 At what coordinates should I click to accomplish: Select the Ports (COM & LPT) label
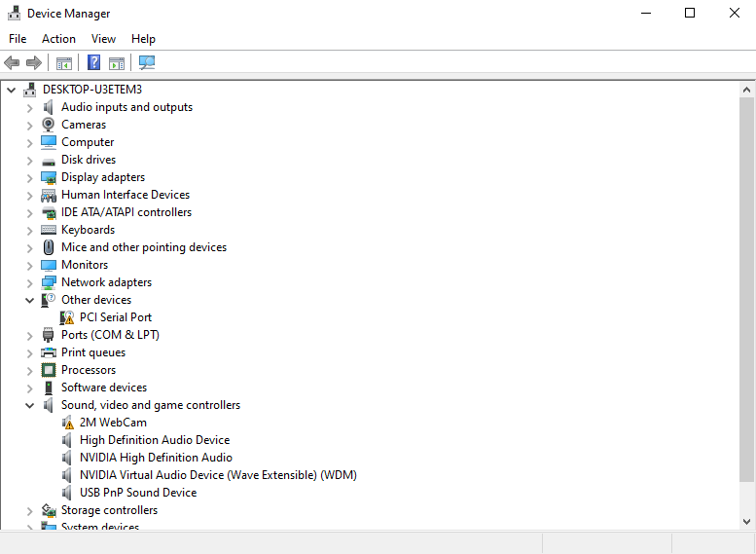tap(110, 335)
